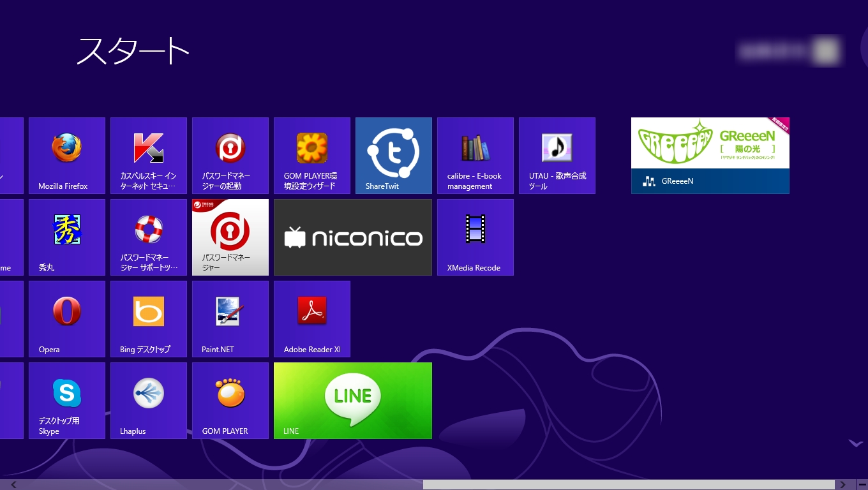
Task: Open the XMedia Recode tile
Action: pyautogui.click(x=475, y=237)
